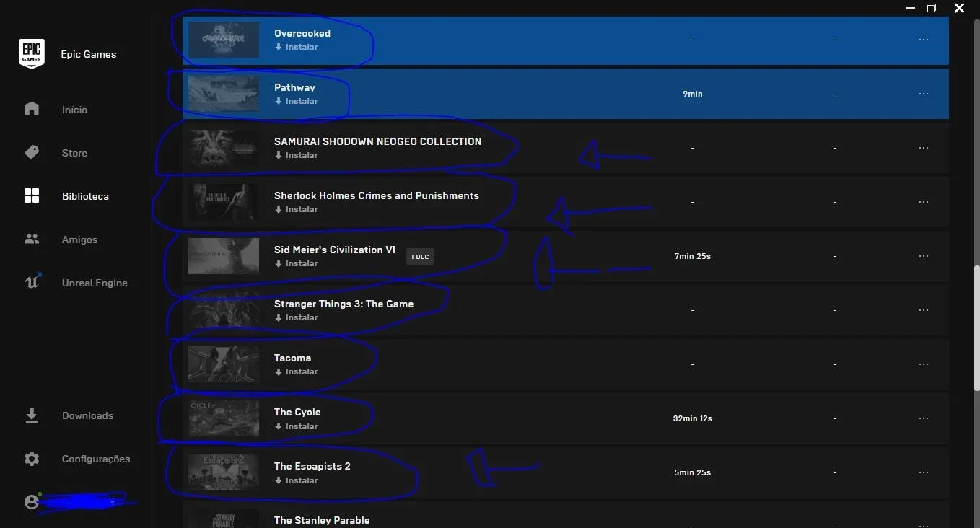The image size is (980, 528).
Task: Click the Overcooked game thumbnail
Action: [224, 40]
